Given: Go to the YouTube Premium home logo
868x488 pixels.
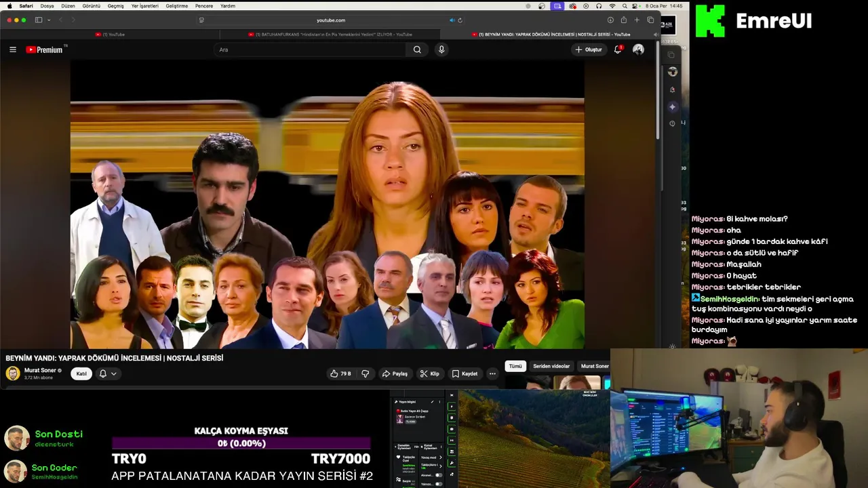Looking at the screenshot, I should 46,49.
